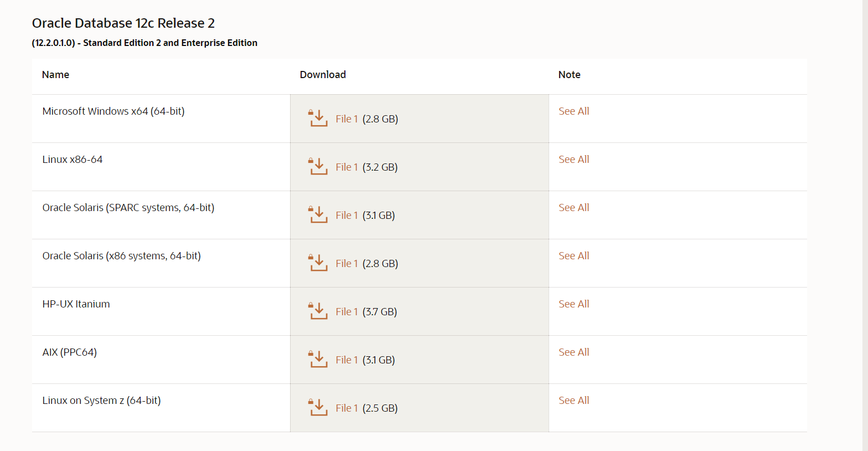Open File 1 link for Microsoft Windows x64
This screenshot has height=451, width=868.
click(347, 119)
